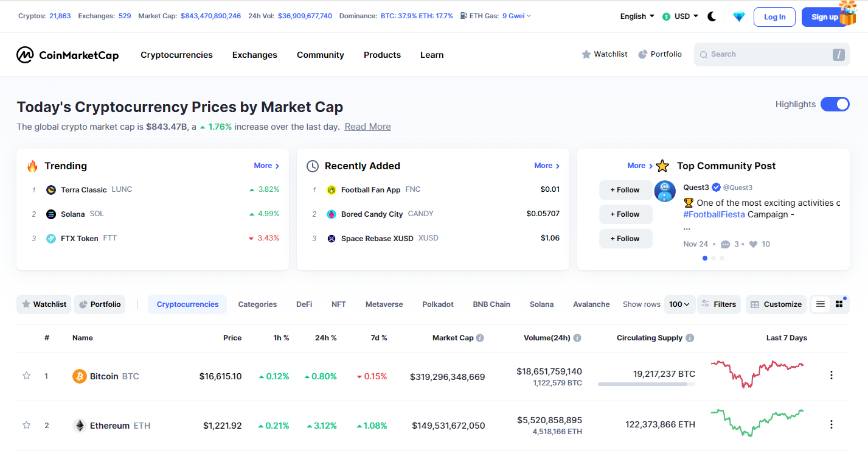Select the Polkadot tab
The image size is (868, 453).
tap(438, 304)
